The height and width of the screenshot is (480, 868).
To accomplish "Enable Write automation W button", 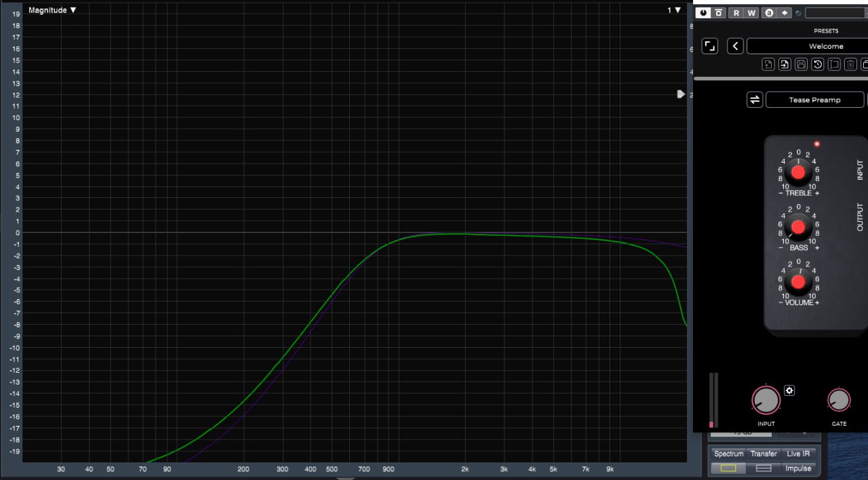I will tap(751, 13).
